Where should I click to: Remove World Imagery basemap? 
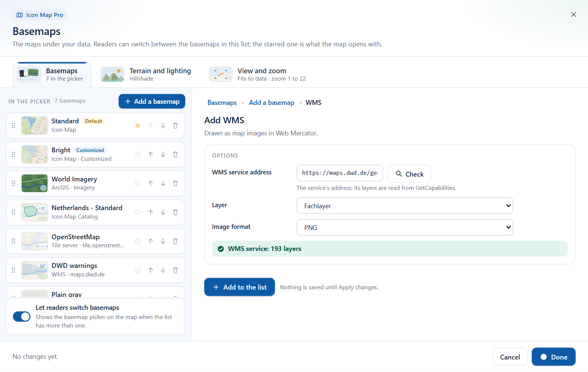point(175,183)
